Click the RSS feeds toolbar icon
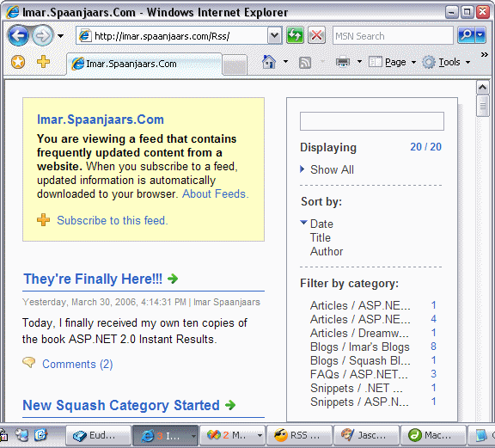Screen dimensions: 495x448 pos(305,63)
